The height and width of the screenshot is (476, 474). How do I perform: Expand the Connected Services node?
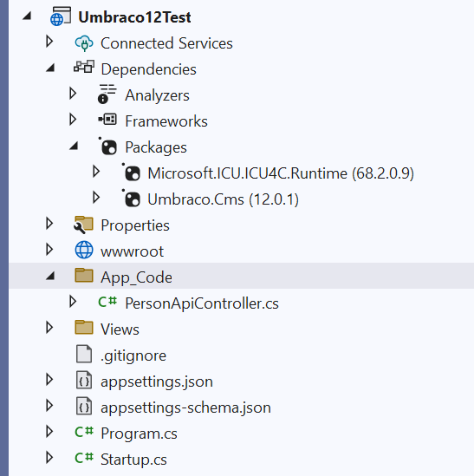click(49, 42)
